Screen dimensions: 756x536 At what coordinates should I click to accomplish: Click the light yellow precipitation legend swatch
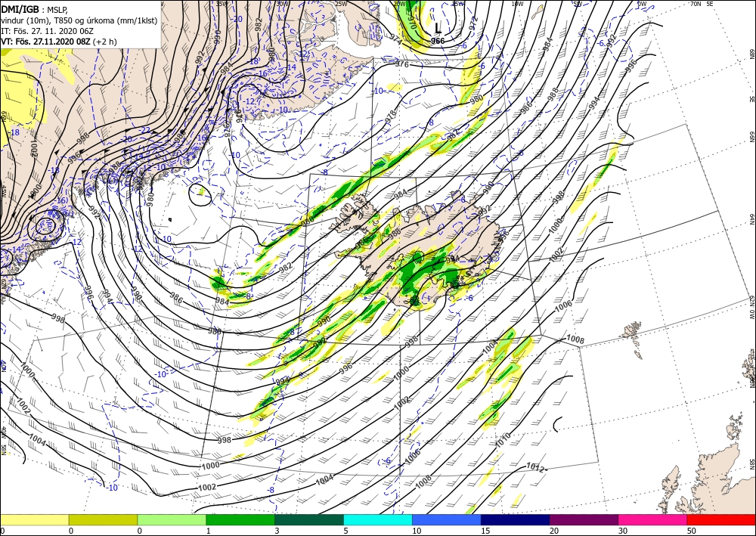coord(34,519)
